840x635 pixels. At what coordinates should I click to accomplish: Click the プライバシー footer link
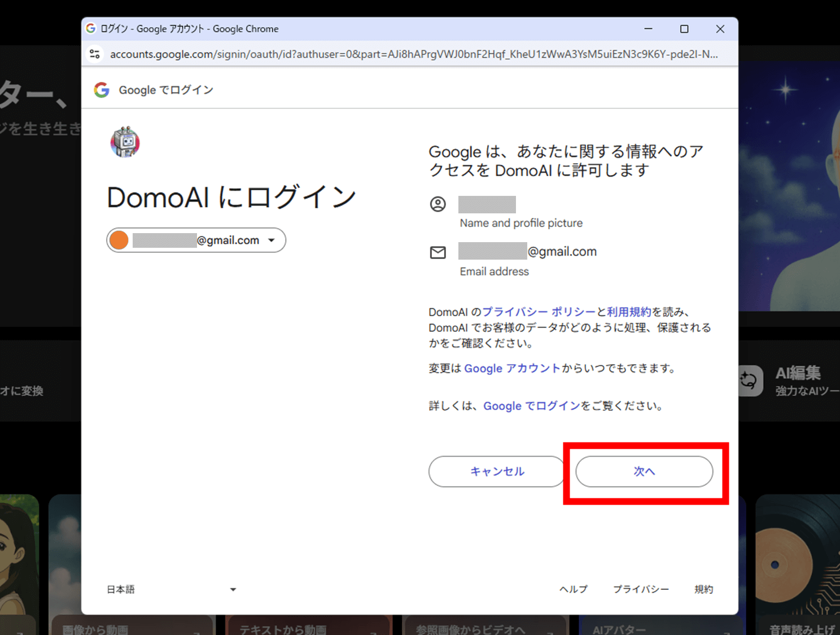pos(641,589)
